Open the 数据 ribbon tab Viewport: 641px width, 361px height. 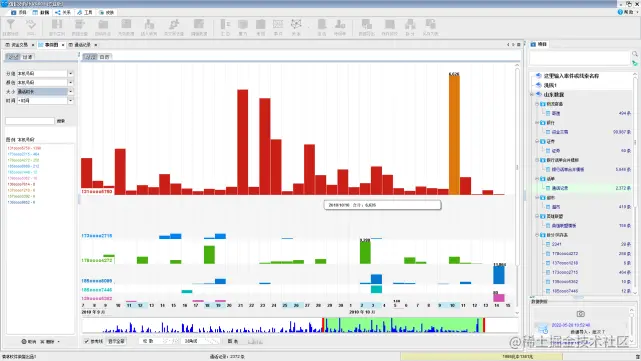(41, 12)
